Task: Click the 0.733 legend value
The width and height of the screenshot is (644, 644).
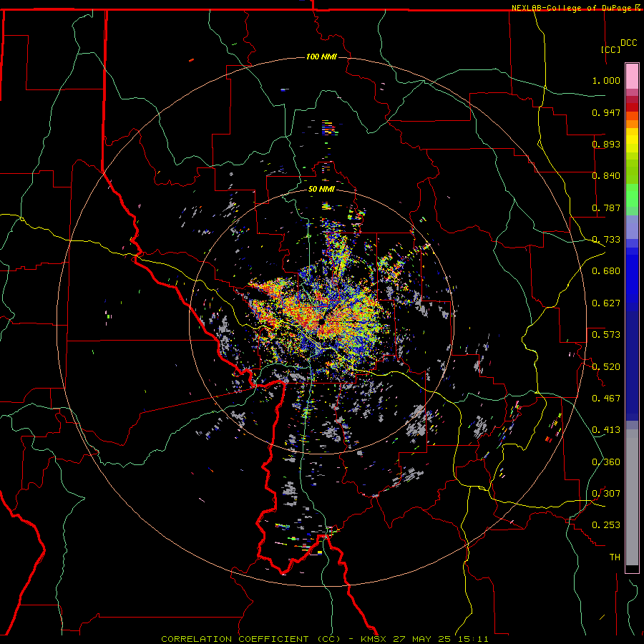Action: point(606,240)
